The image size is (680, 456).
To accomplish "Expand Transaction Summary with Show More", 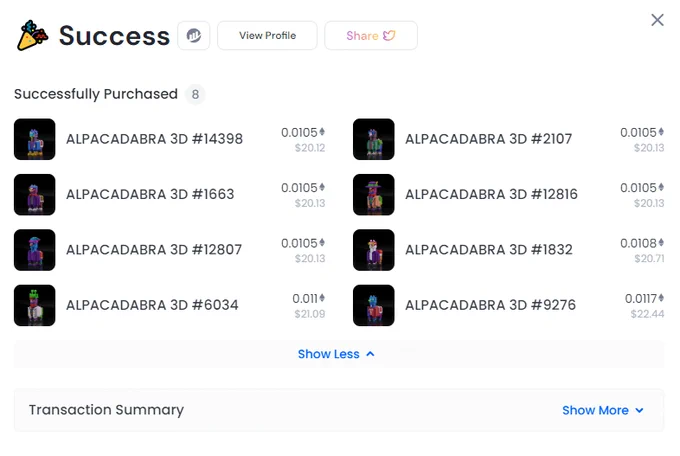I will point(603,410).
